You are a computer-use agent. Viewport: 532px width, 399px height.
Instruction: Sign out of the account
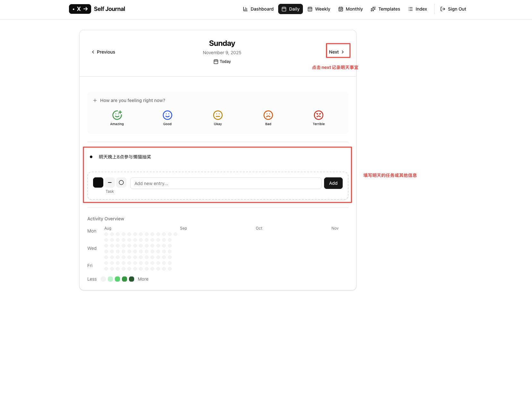click(x=453, y=9)
